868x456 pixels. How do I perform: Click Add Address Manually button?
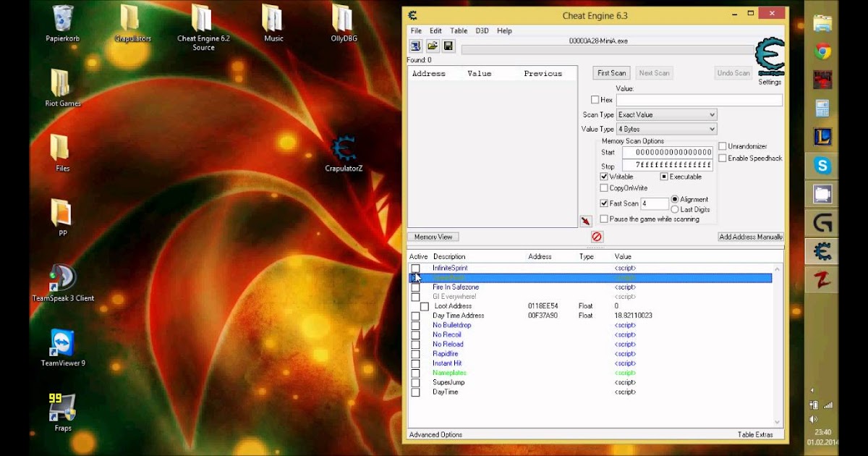pyautogui.click(x=751, y=237)
